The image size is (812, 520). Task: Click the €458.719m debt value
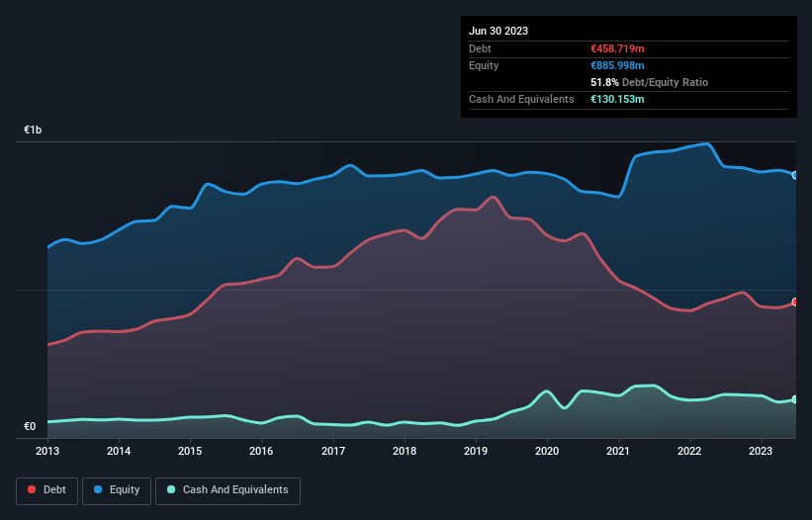617,48
